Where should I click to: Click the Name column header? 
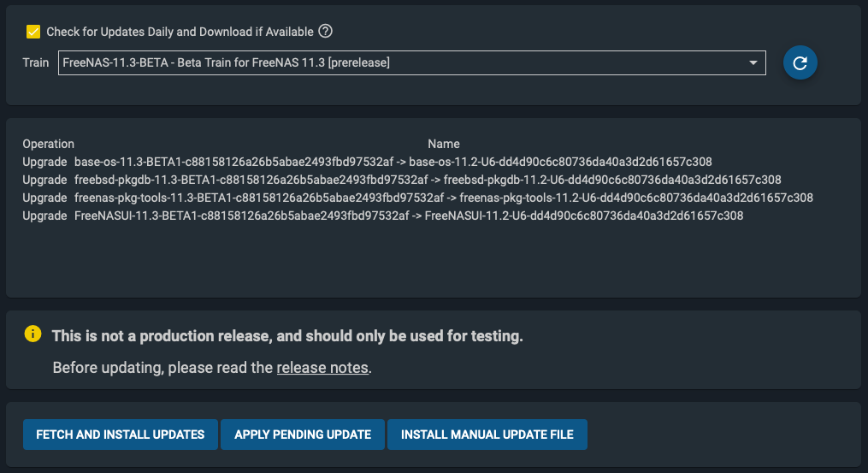(x=444, y=144)
